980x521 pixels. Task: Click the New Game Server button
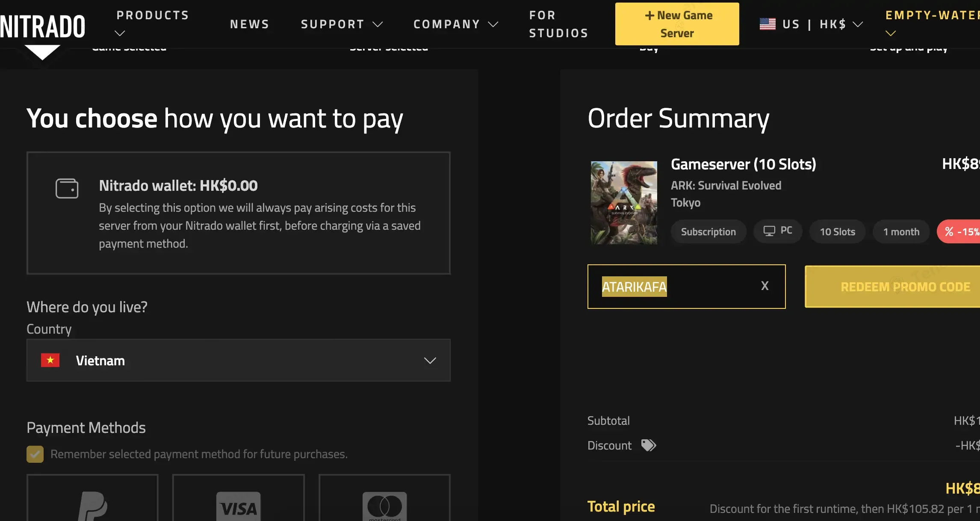pos(677,24)
